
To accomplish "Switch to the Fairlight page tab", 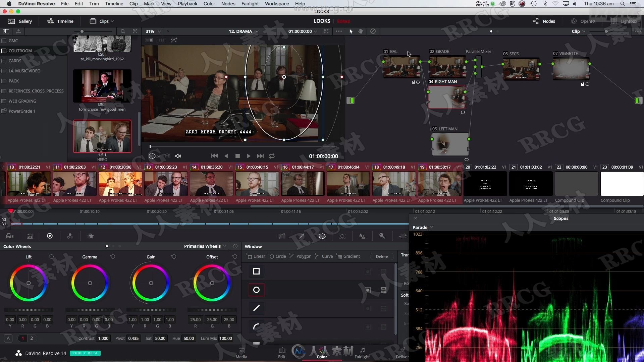I will tap(362, 353).
